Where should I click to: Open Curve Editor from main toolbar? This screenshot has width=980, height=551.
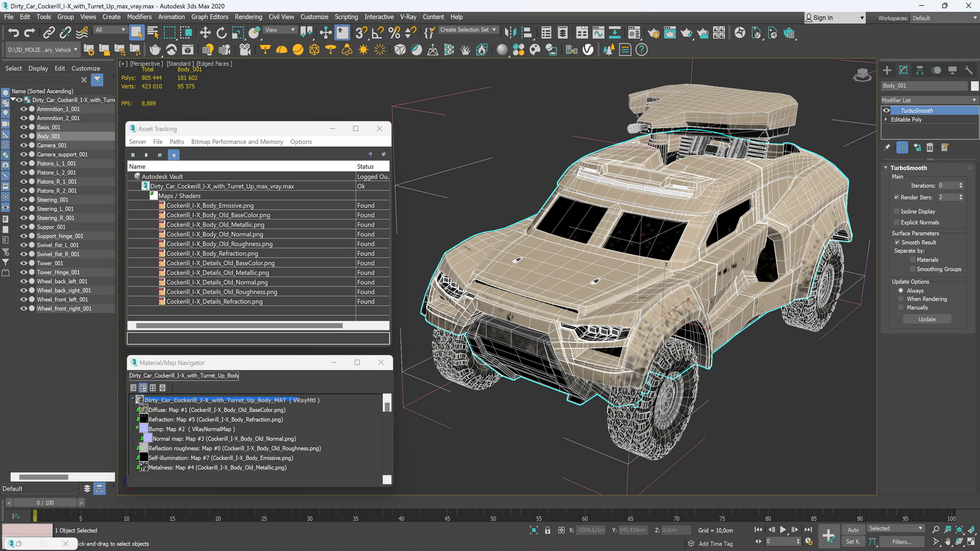598,33
